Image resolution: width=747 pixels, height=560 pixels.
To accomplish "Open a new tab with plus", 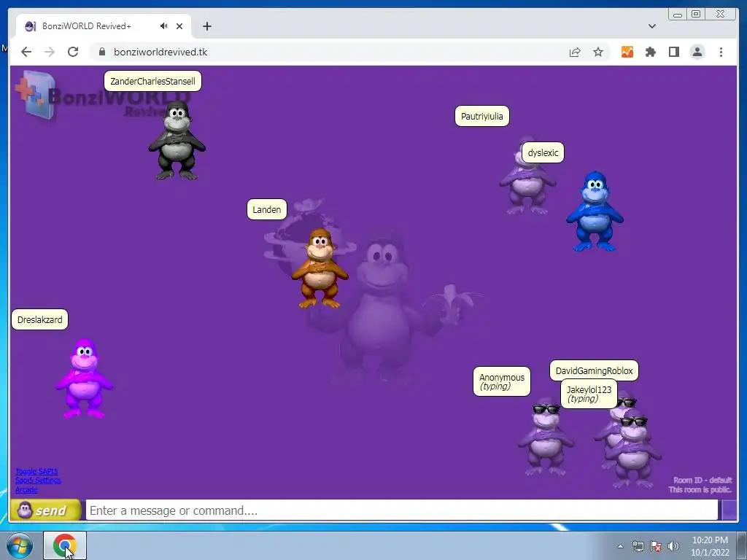I will click(x=206, y=26).
